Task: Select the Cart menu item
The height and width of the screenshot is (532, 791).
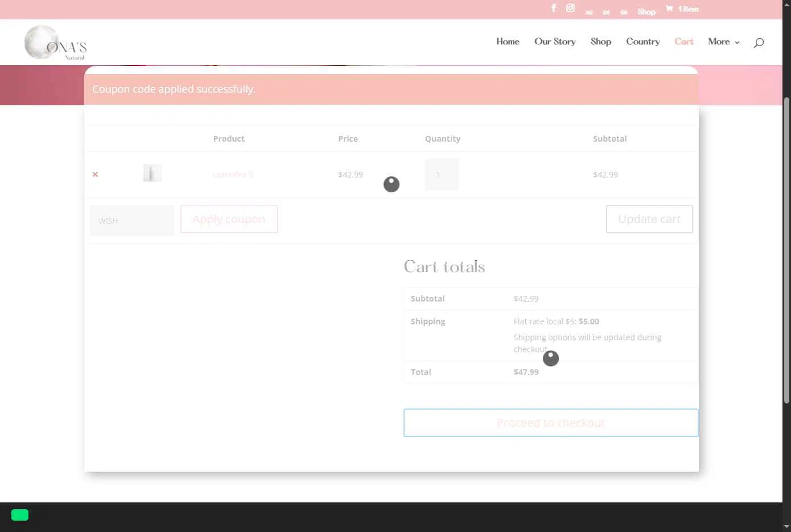Action: pyautogui.click(x=684, y=42)
